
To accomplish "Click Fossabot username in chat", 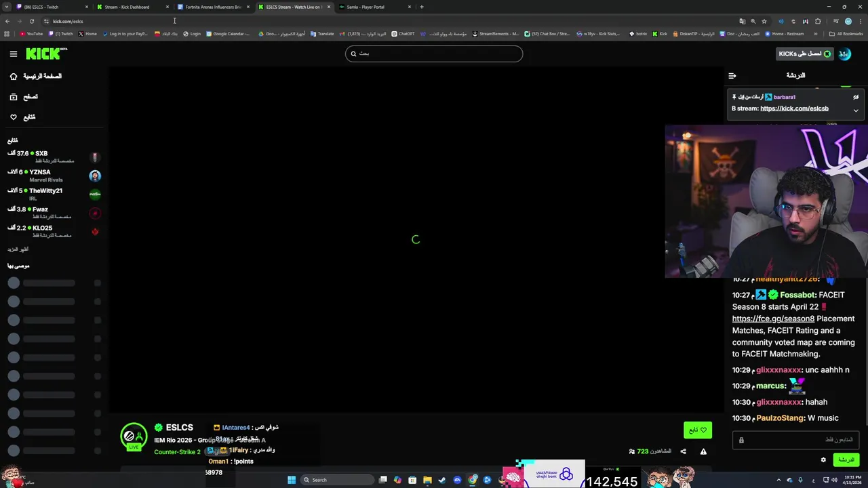I will 798,295.
